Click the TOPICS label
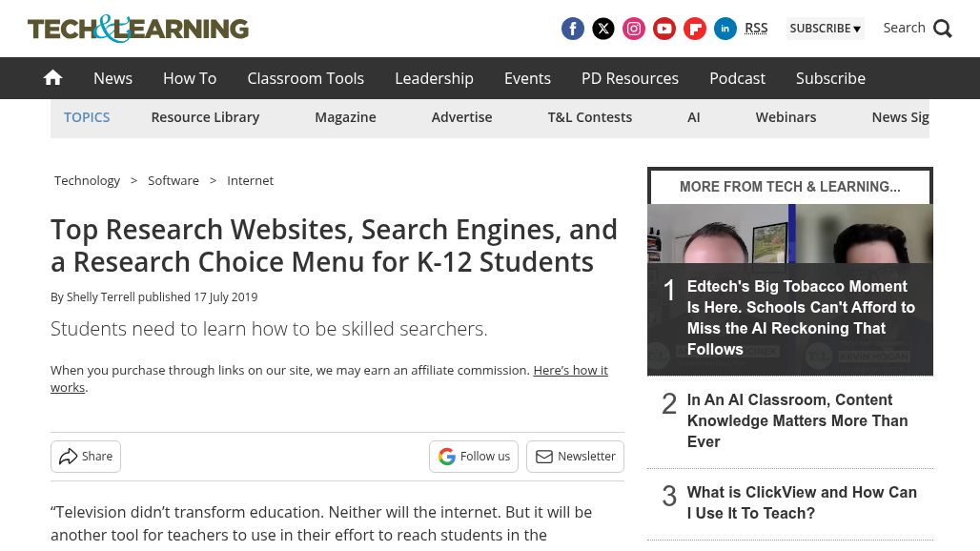Image resolution: width=980 pixels, height=551 pixels. click(87, 117)
